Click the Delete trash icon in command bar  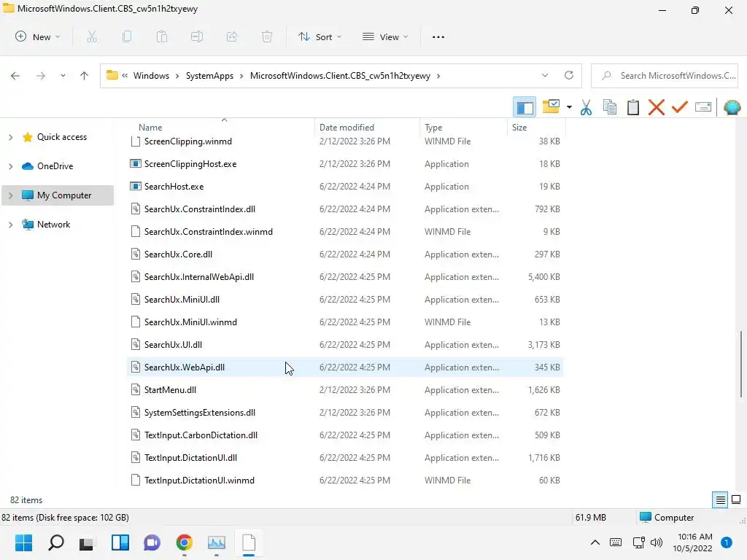tap(267, 36)
